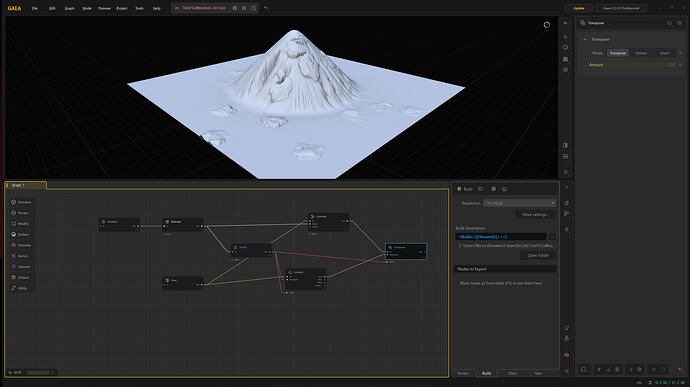Click the Update button

[x=579, y=8]
